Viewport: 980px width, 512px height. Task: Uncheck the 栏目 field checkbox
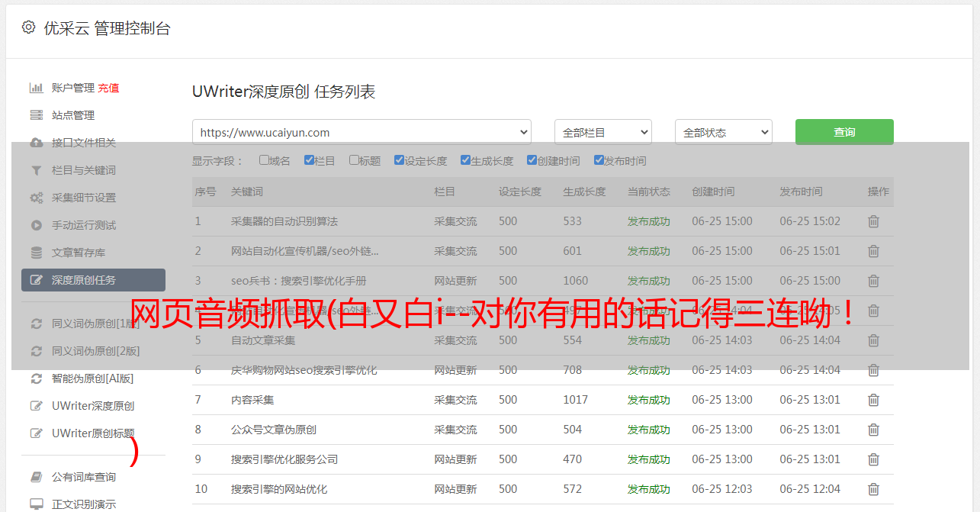[x=309, y=160]
